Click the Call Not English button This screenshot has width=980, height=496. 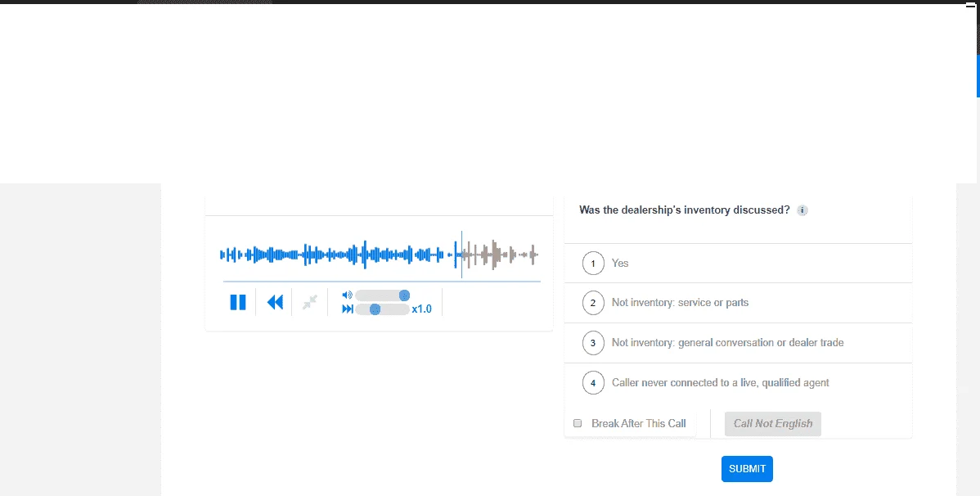[x=772, y=423]
